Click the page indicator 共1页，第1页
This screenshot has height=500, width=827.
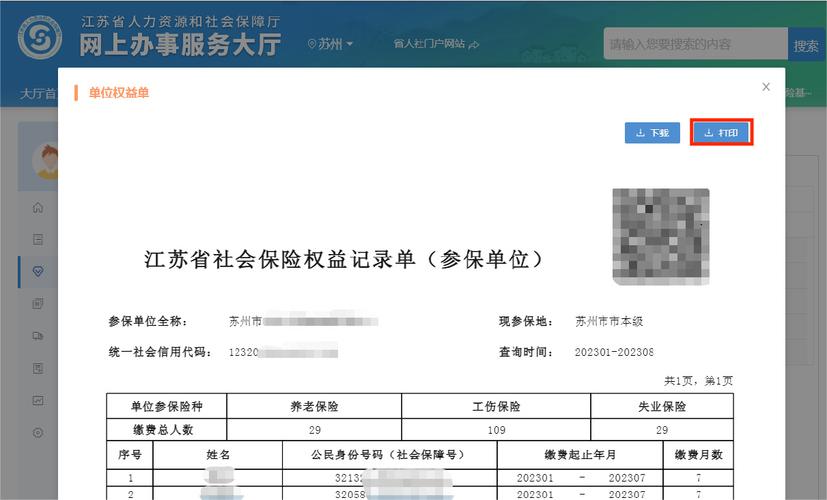(698, 381)
